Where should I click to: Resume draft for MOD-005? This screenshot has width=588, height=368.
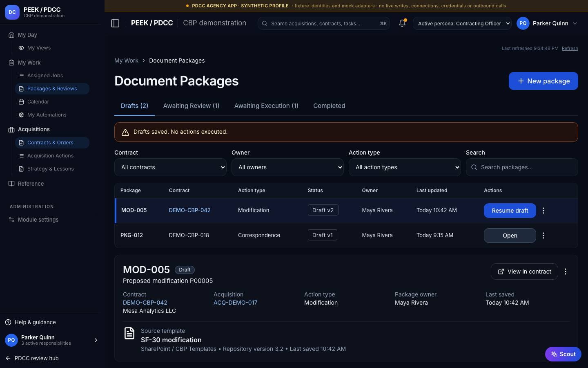[510, 211]
